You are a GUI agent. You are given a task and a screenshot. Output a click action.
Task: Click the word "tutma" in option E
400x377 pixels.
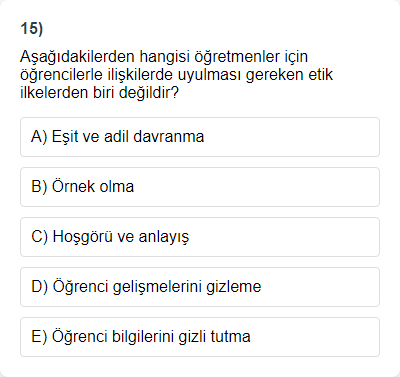point(230,337)
